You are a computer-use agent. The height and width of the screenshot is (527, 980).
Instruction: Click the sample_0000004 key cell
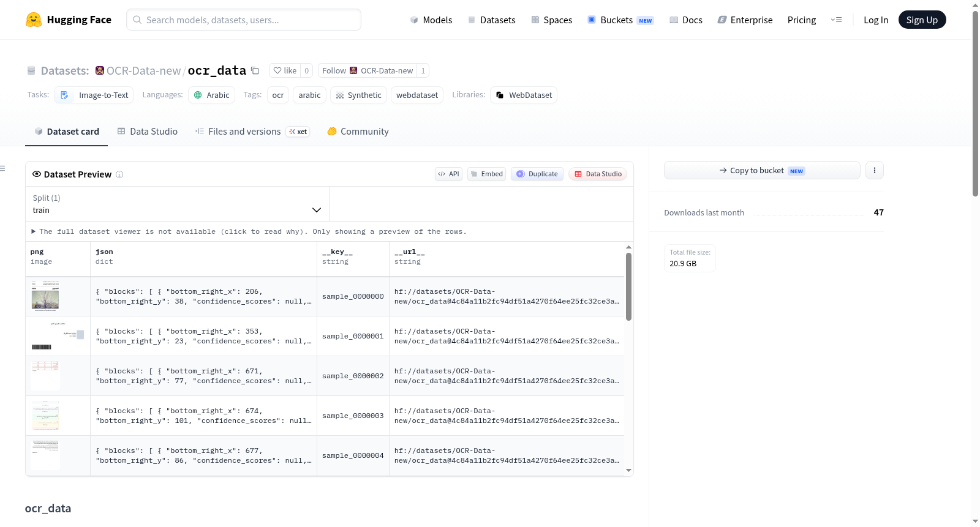353,455
